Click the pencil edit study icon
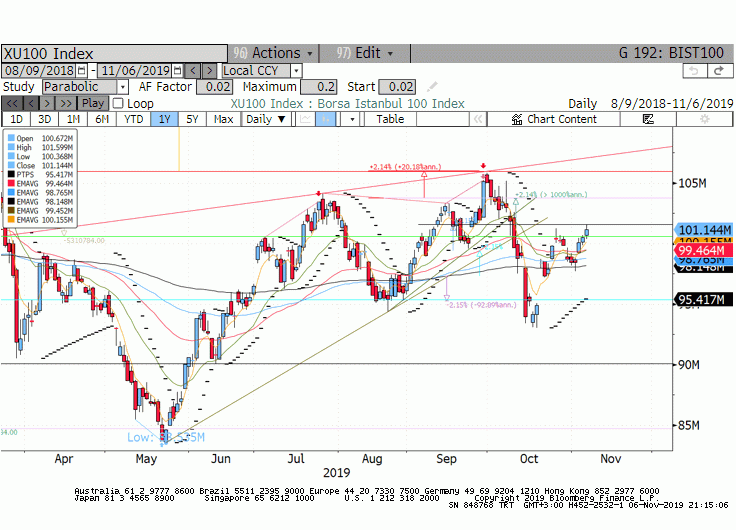 tap(432, 87)
